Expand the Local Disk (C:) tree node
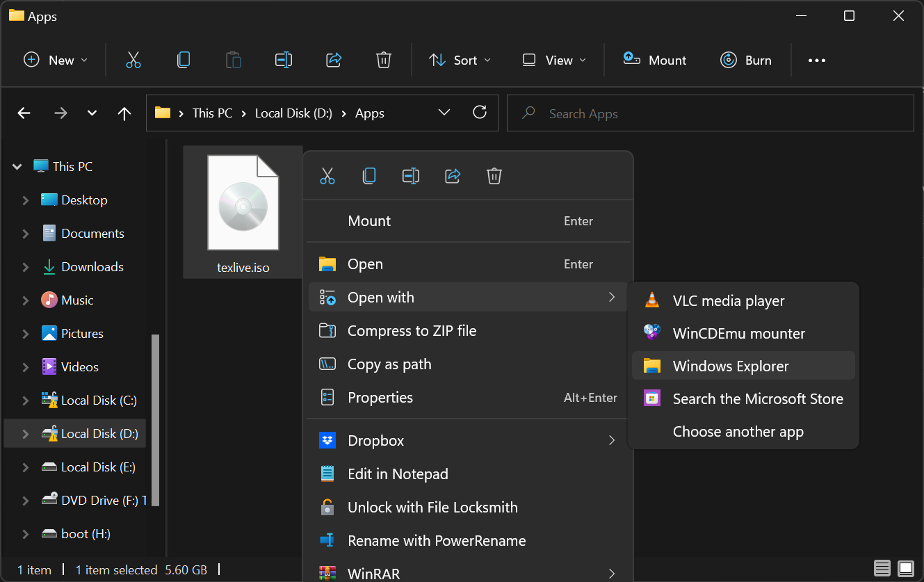This screenshot has height=582, width=924. point(26,401)
